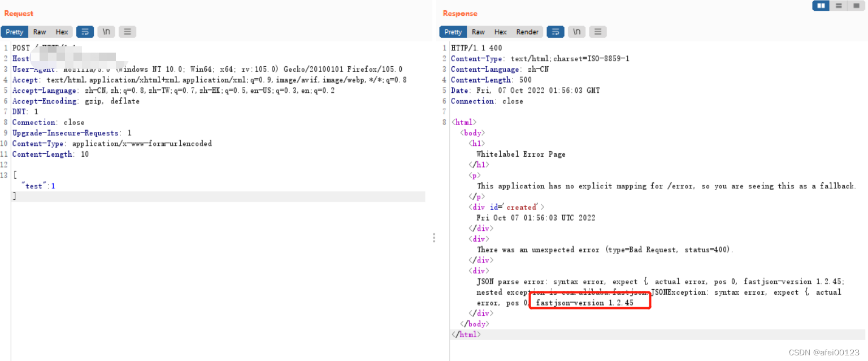
Task: Show \n characters in the Response panel
Action: 576,32
